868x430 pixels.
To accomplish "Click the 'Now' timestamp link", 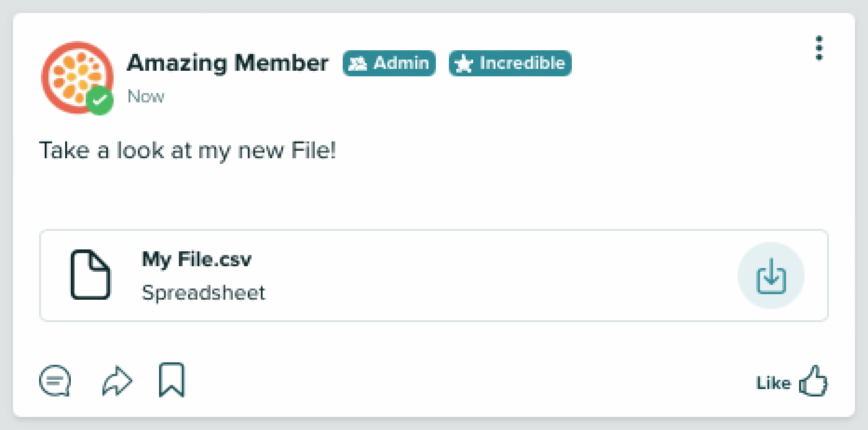I will 145,97.
